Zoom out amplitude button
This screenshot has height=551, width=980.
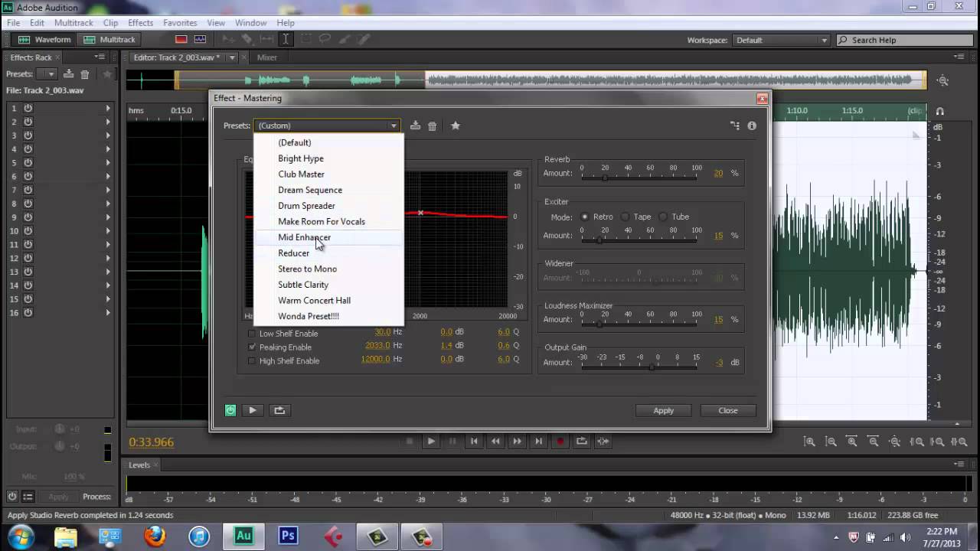831,442
